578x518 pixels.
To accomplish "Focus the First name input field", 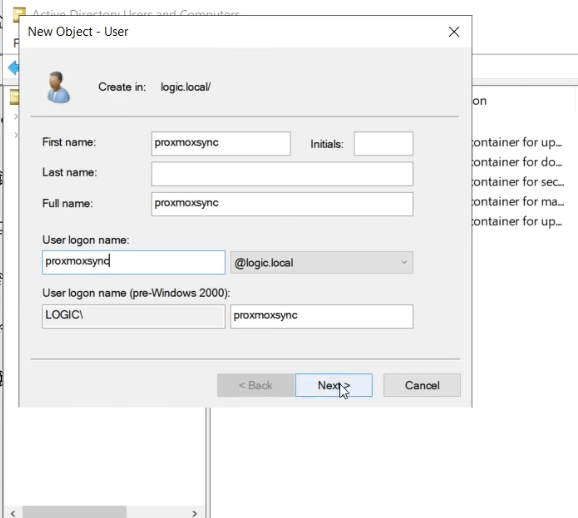I will click(x=221, y=143).
